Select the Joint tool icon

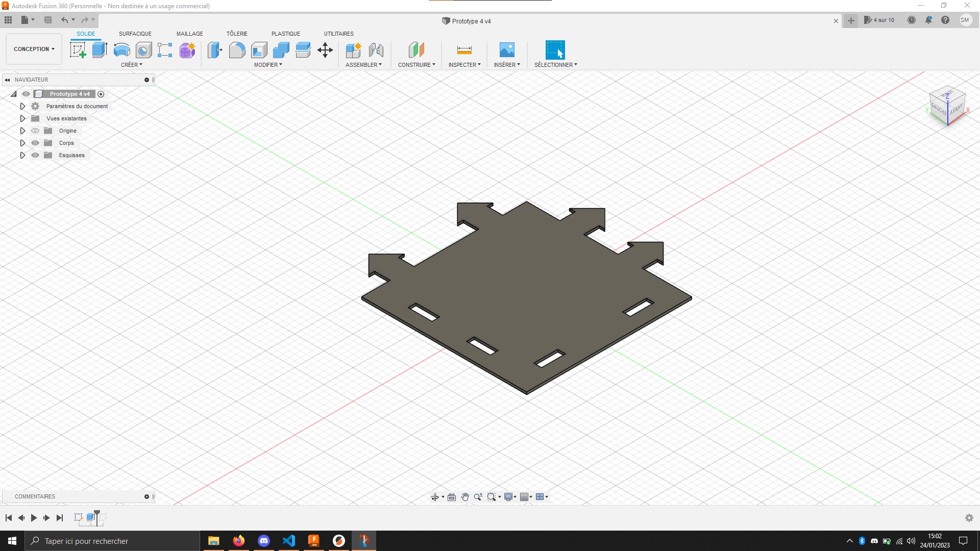(376, 50)
